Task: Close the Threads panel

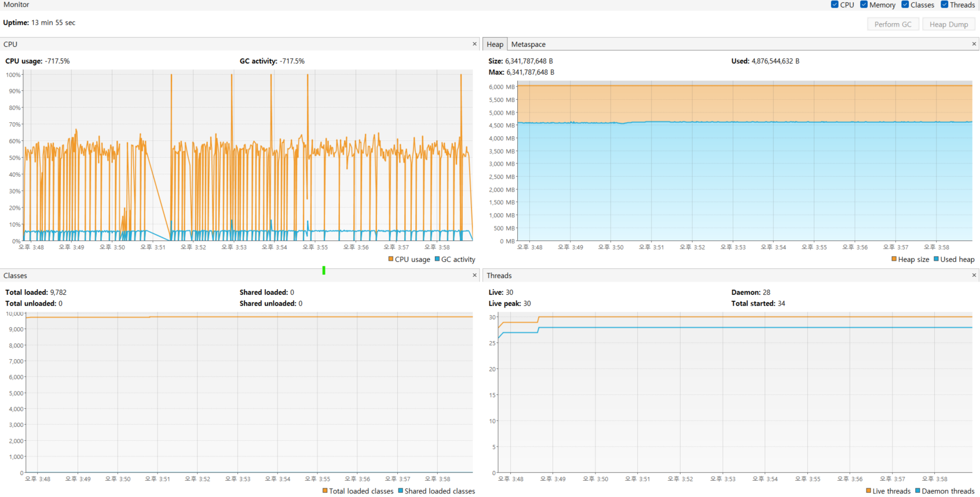Action: 974,275
